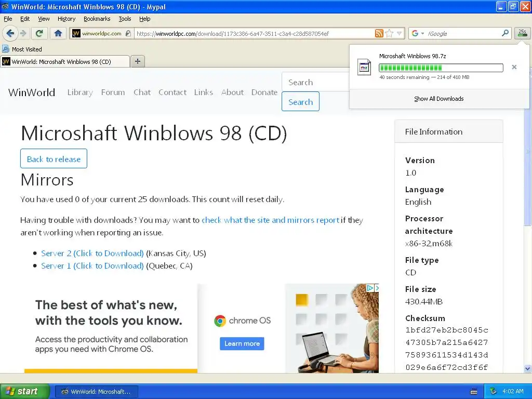
Task: Open the Chat nav link
Action: coord(142,92)
